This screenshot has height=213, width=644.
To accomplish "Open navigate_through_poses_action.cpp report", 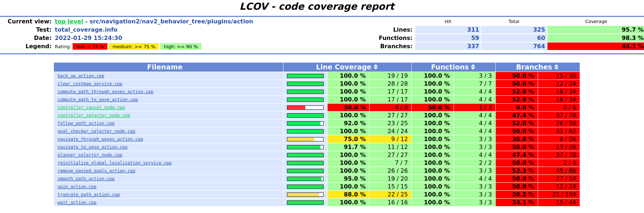I will [x=100, y=139].
